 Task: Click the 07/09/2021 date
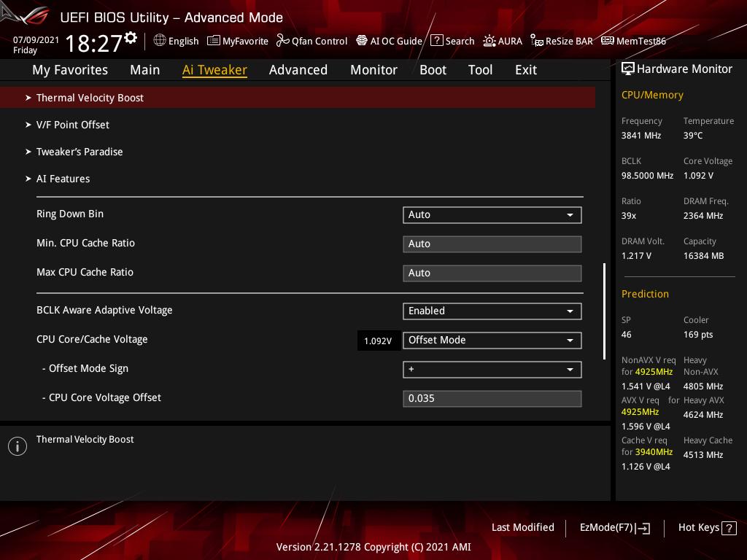(x=36, y=40)
